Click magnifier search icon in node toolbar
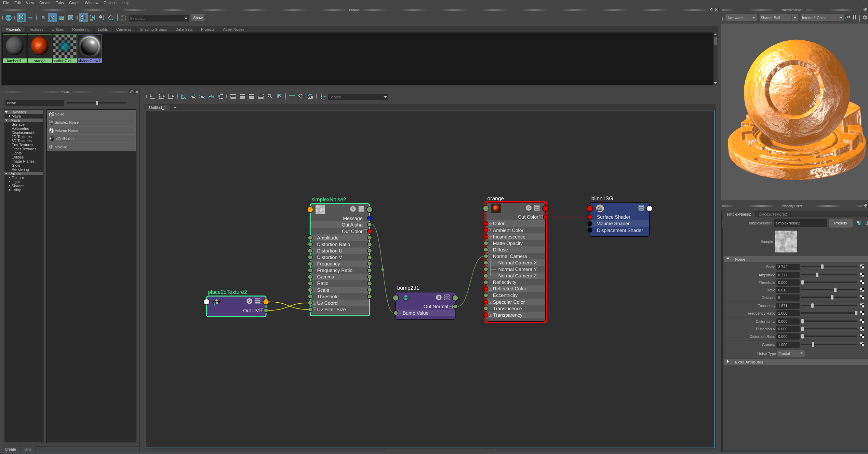Image resolution: width=868 pixels, height=454 pixels. pyautogui.click(x=270, y=97)
